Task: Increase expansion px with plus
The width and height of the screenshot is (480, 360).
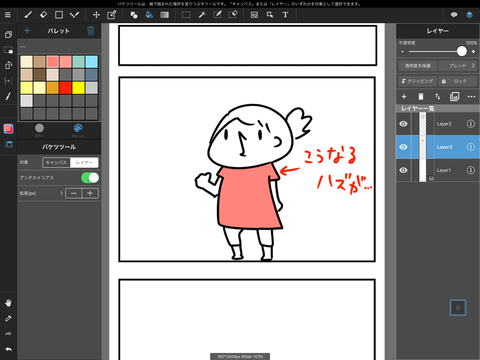Action: tap(90, 193)
